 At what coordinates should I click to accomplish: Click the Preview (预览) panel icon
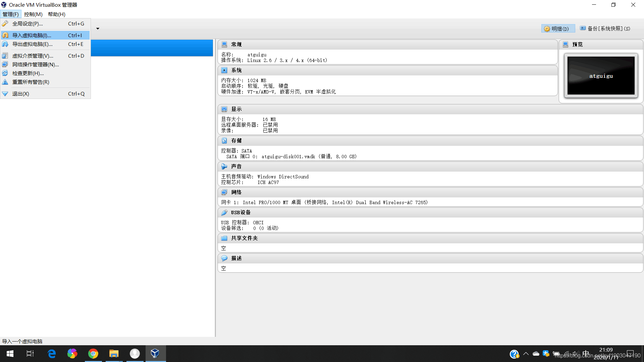(x=566, y=44)
